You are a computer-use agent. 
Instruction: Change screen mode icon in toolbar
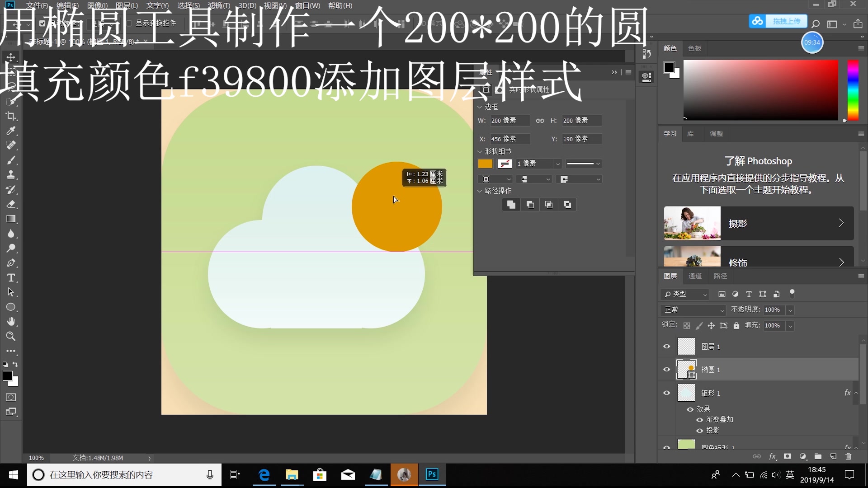point(11,412)
